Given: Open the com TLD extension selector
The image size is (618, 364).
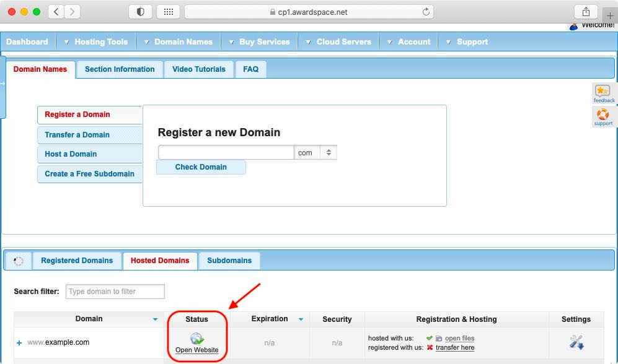Looking at the screenshot, I should pyautogui.click(x=327, y=152).
